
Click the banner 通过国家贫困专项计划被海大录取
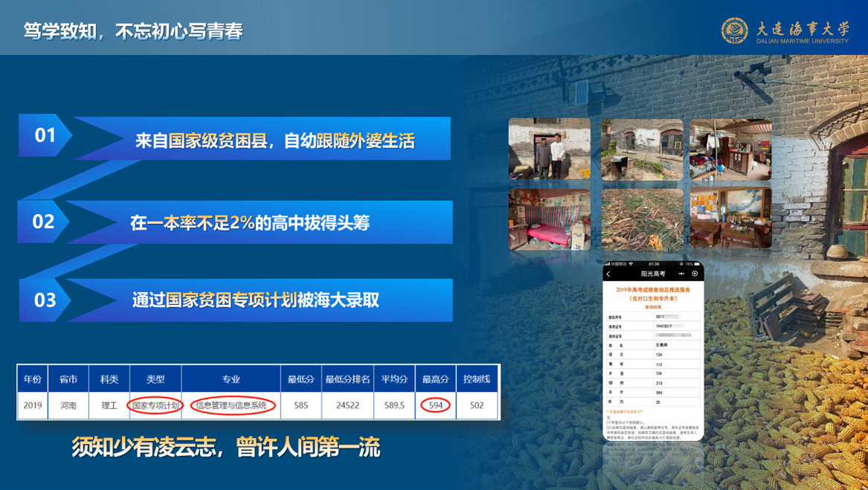tap(256, 300)
